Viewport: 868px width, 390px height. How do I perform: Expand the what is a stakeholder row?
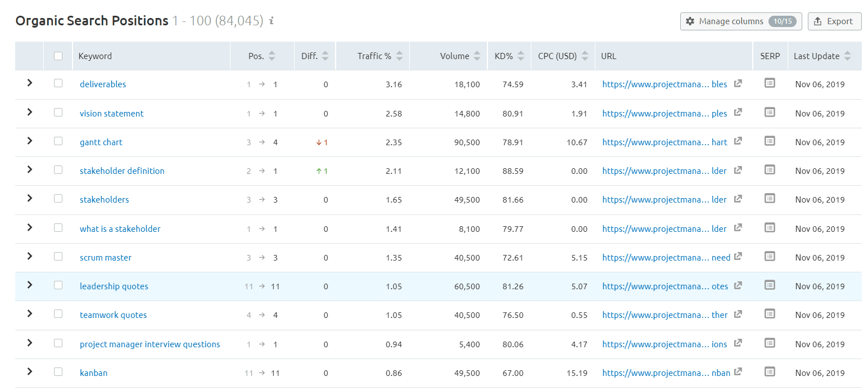coord(30,227)
